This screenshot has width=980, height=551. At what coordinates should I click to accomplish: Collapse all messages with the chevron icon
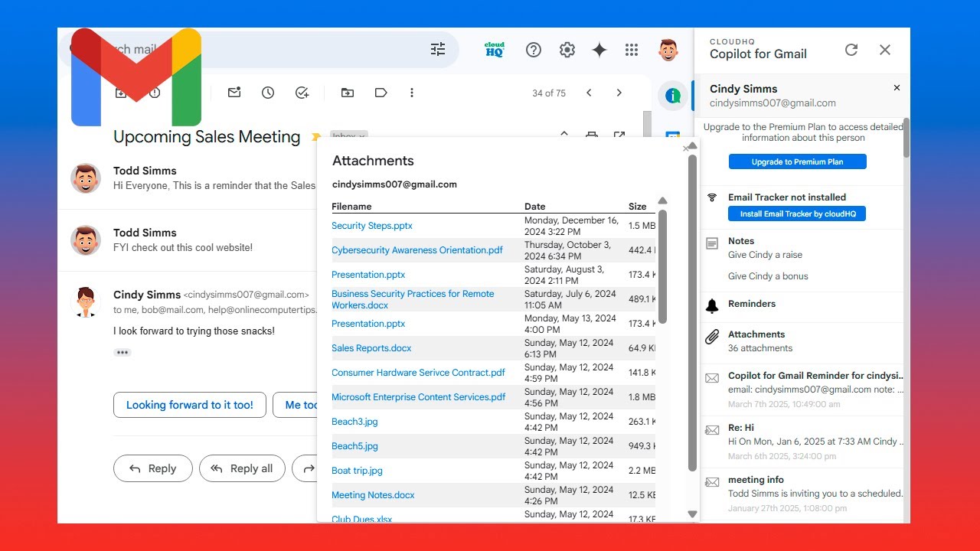point(564,133)
